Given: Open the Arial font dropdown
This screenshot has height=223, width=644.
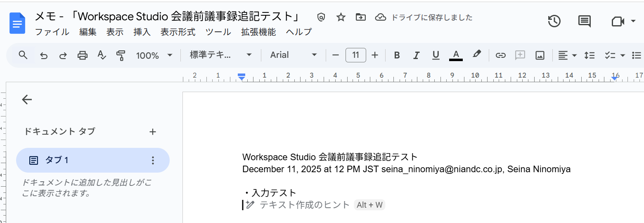Looking at the screenshot, I should pos(293,55).
